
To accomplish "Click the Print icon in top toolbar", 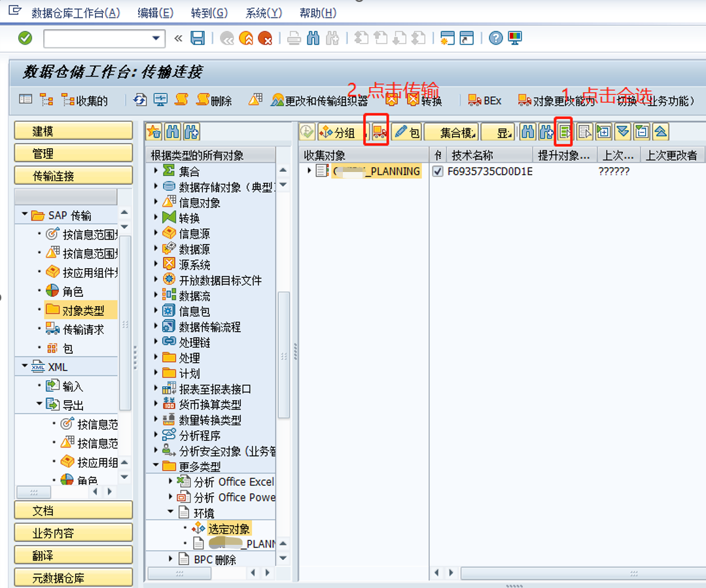I will click(x=294, y=39).
